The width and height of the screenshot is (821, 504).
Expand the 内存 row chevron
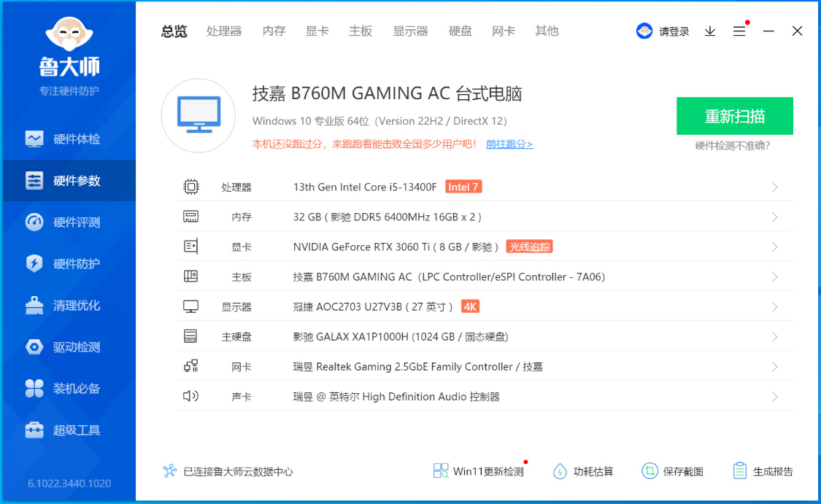[775, 217]
